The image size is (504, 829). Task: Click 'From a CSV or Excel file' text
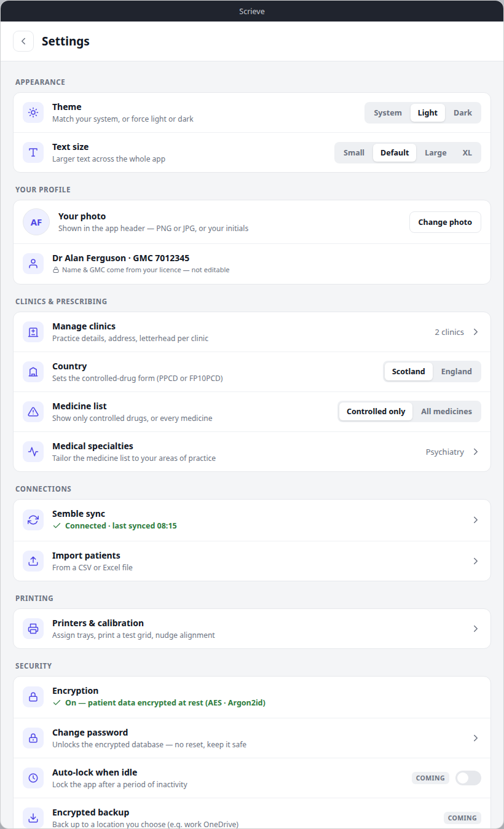click(92, 567)
